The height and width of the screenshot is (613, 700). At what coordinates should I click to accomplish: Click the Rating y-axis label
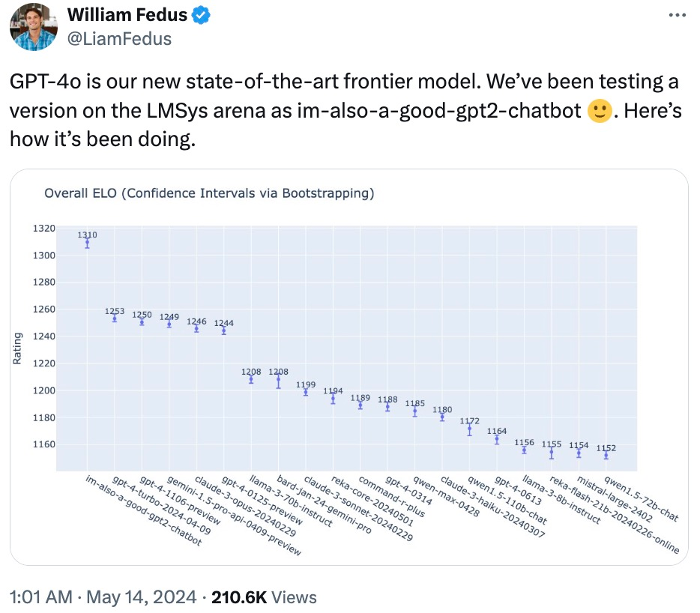[x=17, y=349]
